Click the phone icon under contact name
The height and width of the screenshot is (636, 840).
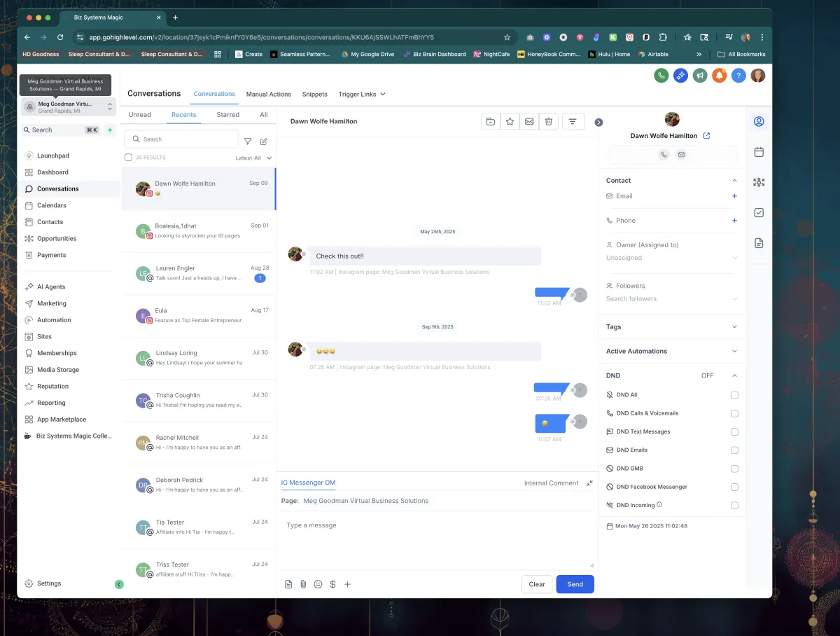pos(664,155)
